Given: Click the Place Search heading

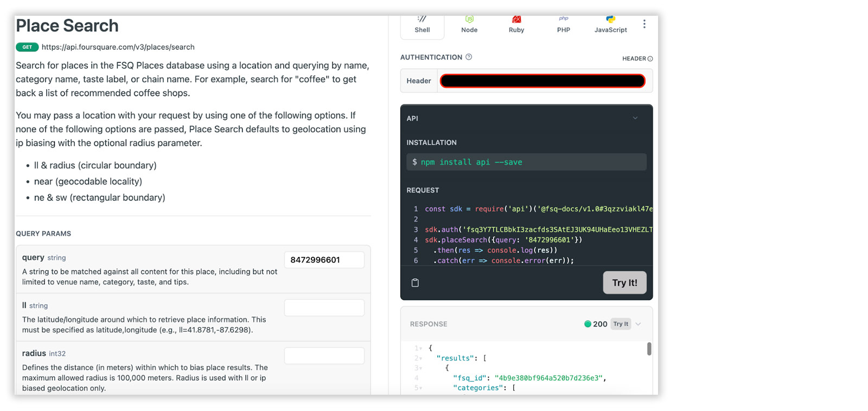Looking at the screenshot, I should [x=67, y=25].
